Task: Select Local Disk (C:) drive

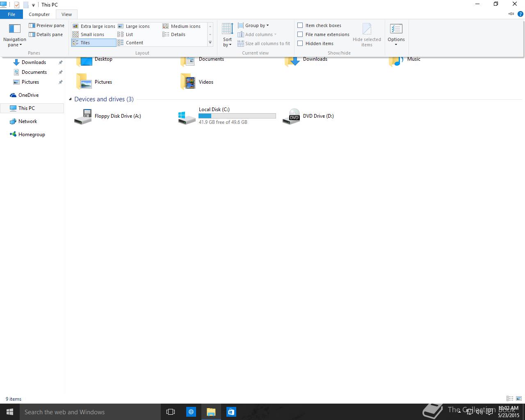Action: 227,116
